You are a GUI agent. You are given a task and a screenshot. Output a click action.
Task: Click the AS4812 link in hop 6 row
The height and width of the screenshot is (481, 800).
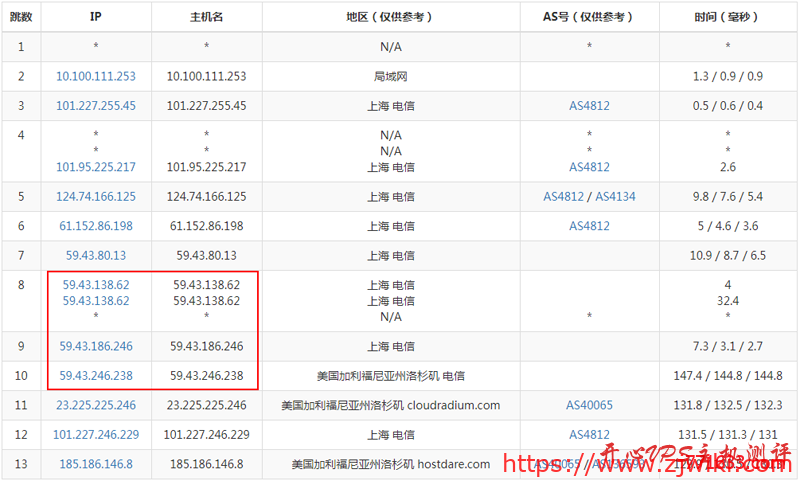(589, 226)
